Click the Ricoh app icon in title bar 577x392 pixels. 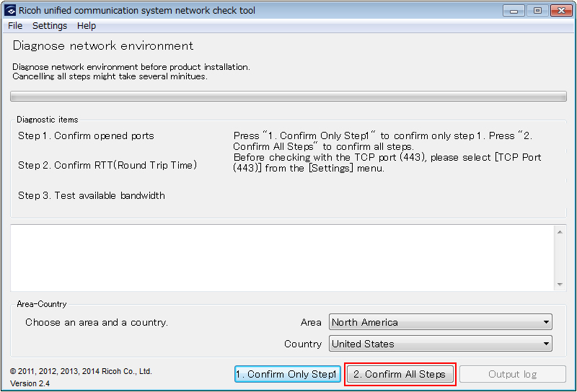click(10, 11)
